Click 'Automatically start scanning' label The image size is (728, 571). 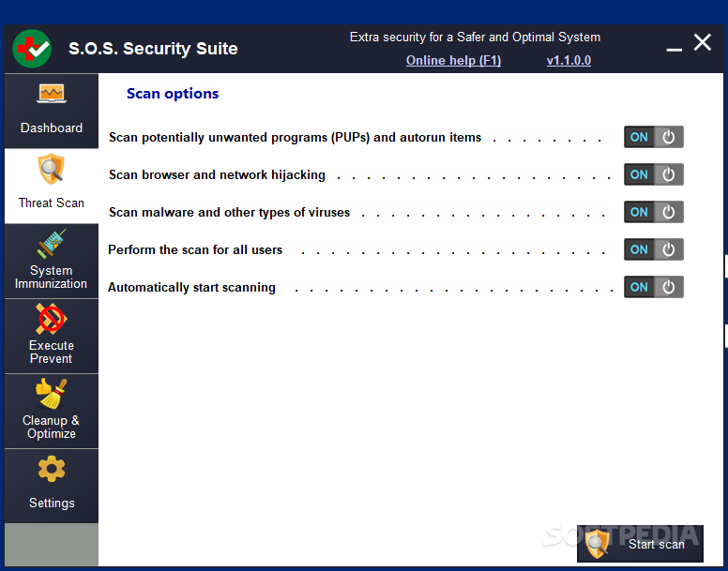(x=191, y=288)
